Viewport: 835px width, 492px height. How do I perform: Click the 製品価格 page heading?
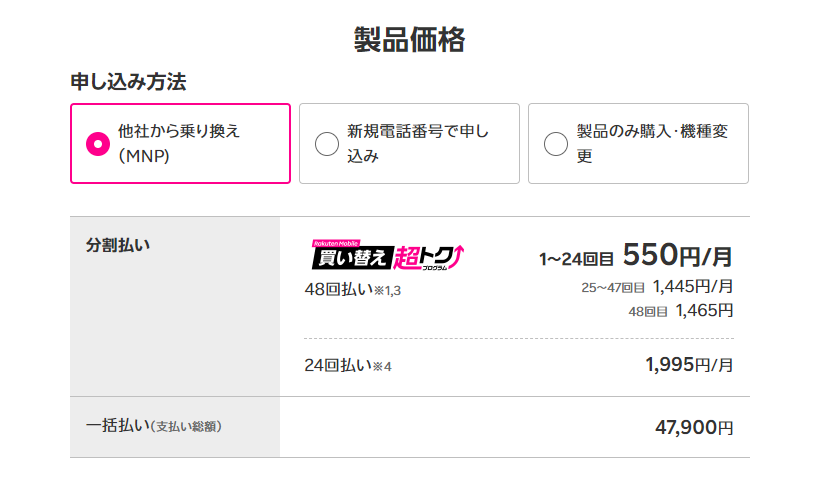pyautogui.click(x=409, y=40)
